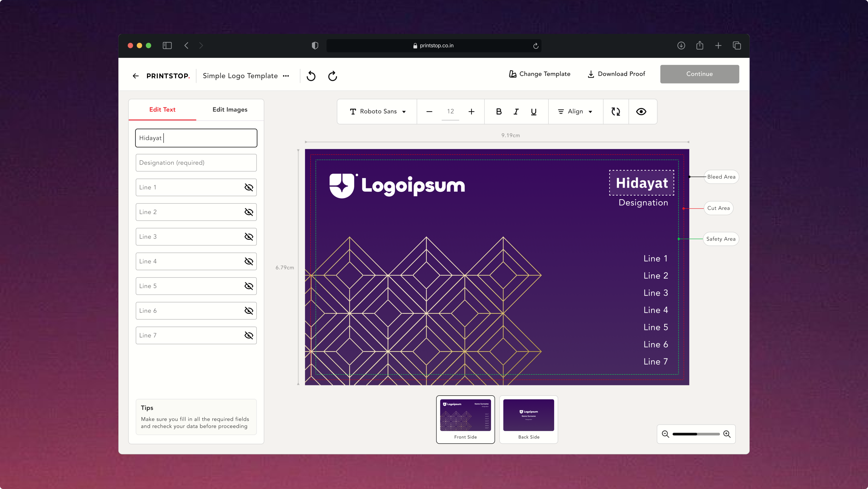The width and height of the screenshot is (868, 489).
Task: Switch to the Edit Text tab
Action: pos(162,109)
